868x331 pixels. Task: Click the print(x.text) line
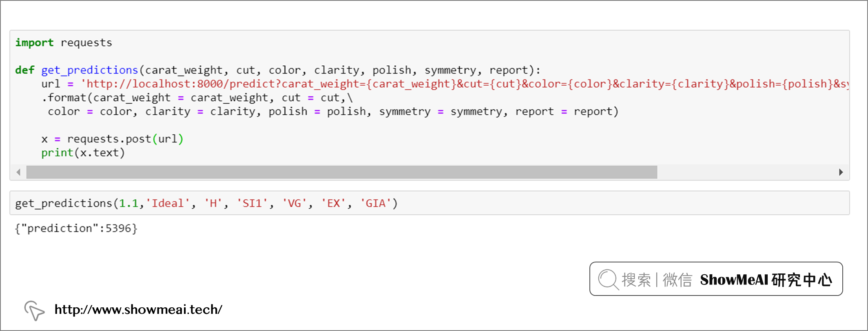coord(83,153)
